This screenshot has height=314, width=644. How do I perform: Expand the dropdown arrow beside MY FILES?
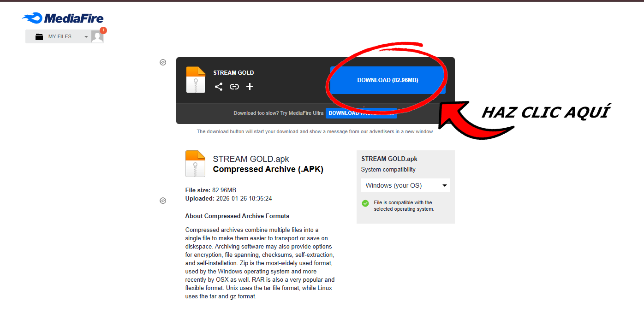86,37
